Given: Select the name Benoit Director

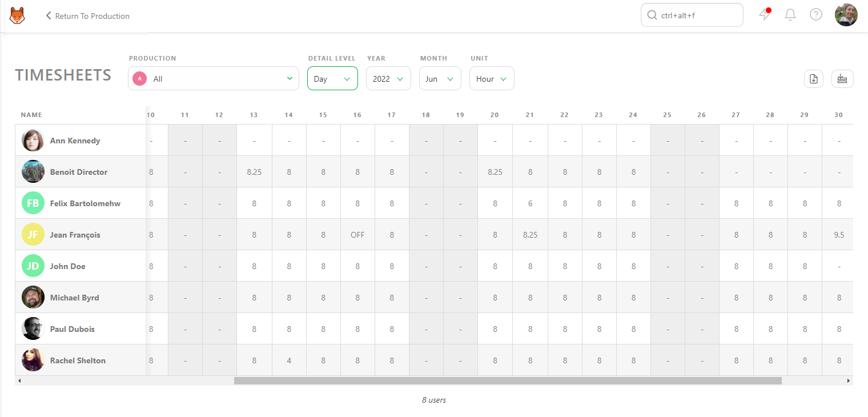Looking at the screenshot, I should (79, 172).
